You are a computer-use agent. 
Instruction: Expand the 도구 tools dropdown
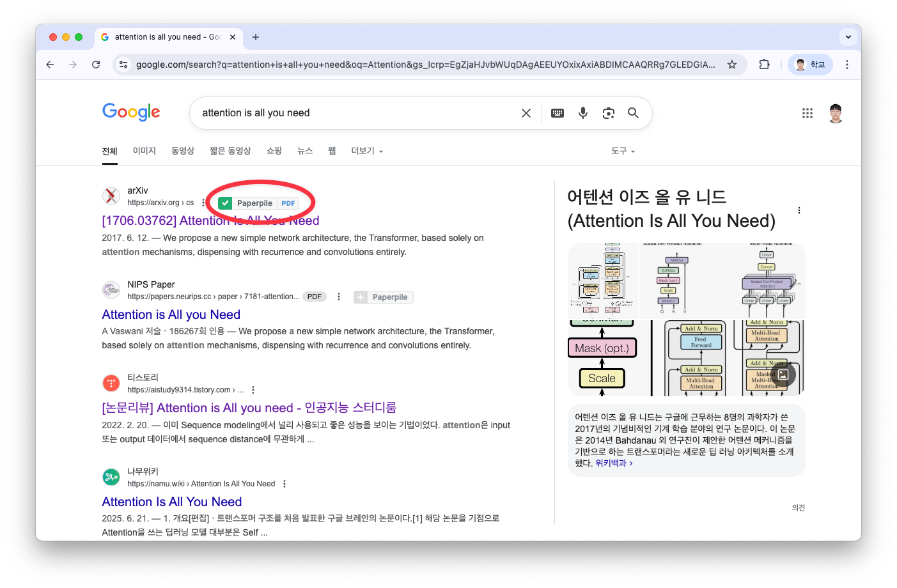pos(623,151)
